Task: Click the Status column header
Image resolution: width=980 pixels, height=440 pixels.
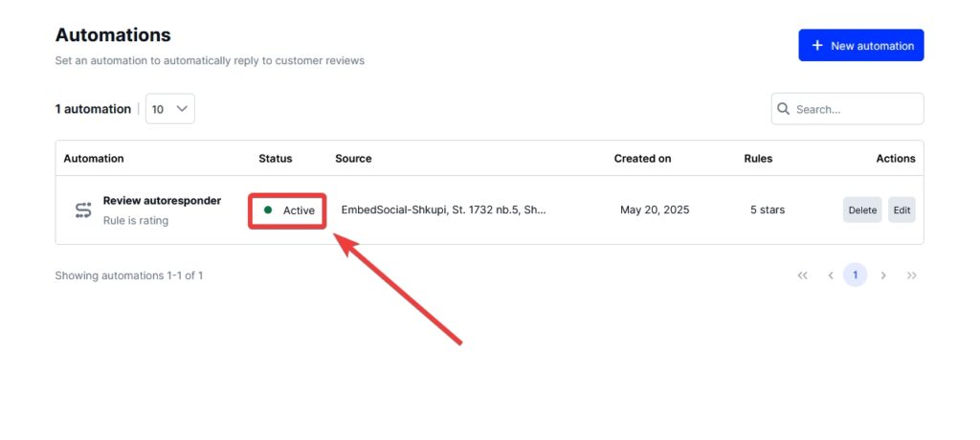Action: [x=275, y=159]
